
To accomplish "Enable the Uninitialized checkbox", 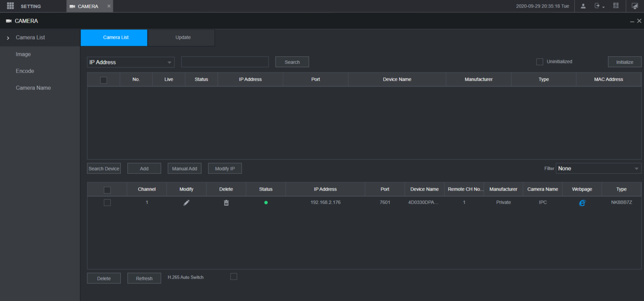I will click(540, 62).
